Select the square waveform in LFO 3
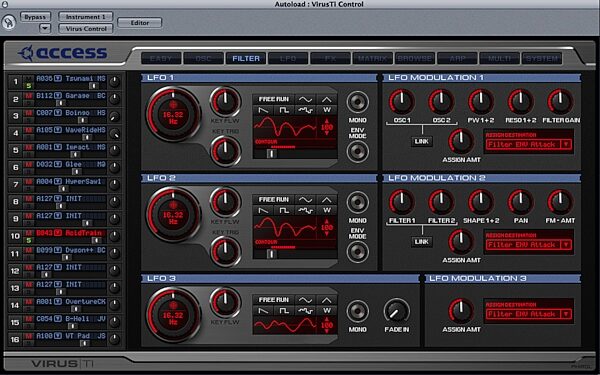Screen dimensions: 600x375 coord(284,311)
